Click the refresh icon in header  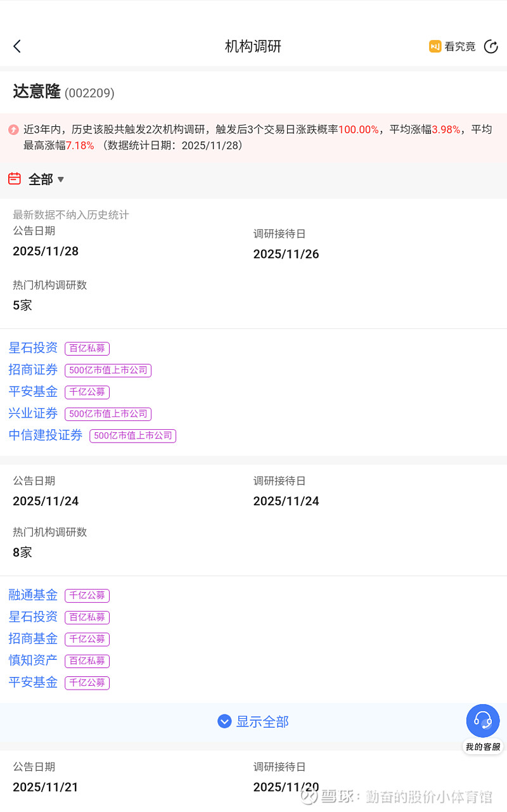click(x=491, y=46)
